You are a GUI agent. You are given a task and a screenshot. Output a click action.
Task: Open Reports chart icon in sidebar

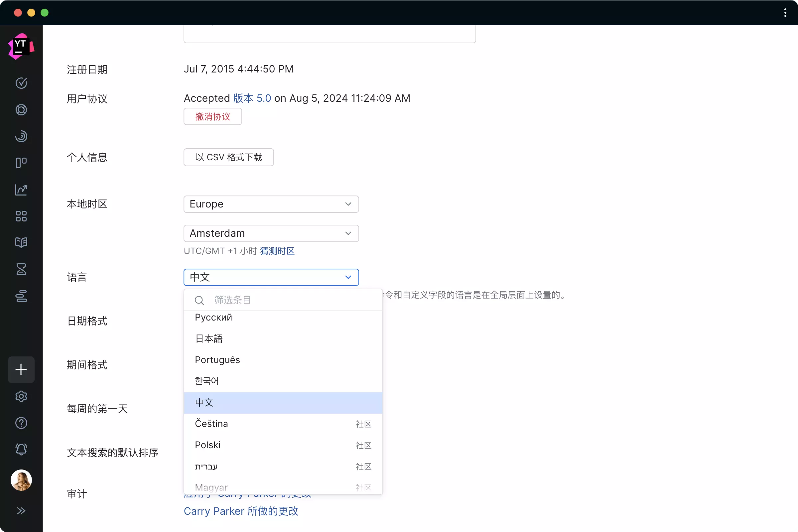click(21, 190)
